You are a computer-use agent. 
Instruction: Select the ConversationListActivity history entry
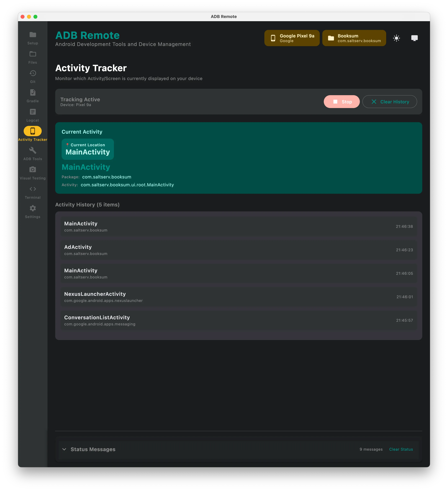click(238, 320)
